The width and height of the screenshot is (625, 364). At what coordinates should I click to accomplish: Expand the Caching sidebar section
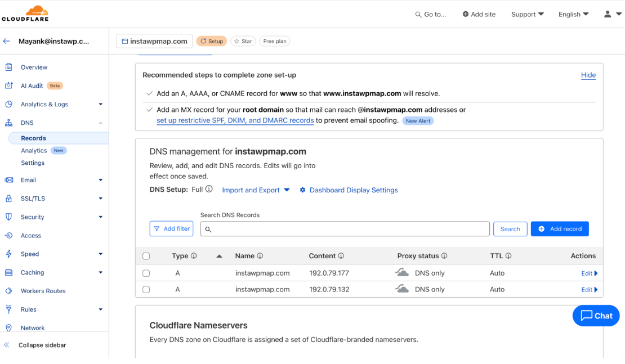tap(100, 272)
